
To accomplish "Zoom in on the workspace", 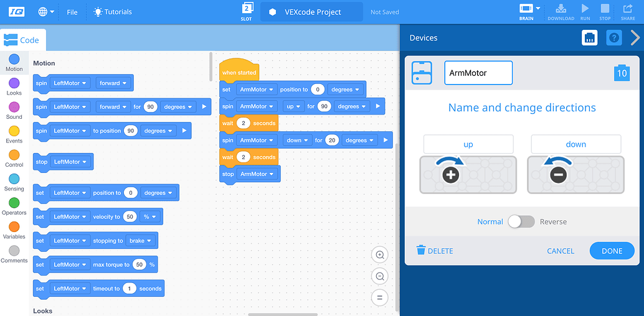I will pos(379,255).
